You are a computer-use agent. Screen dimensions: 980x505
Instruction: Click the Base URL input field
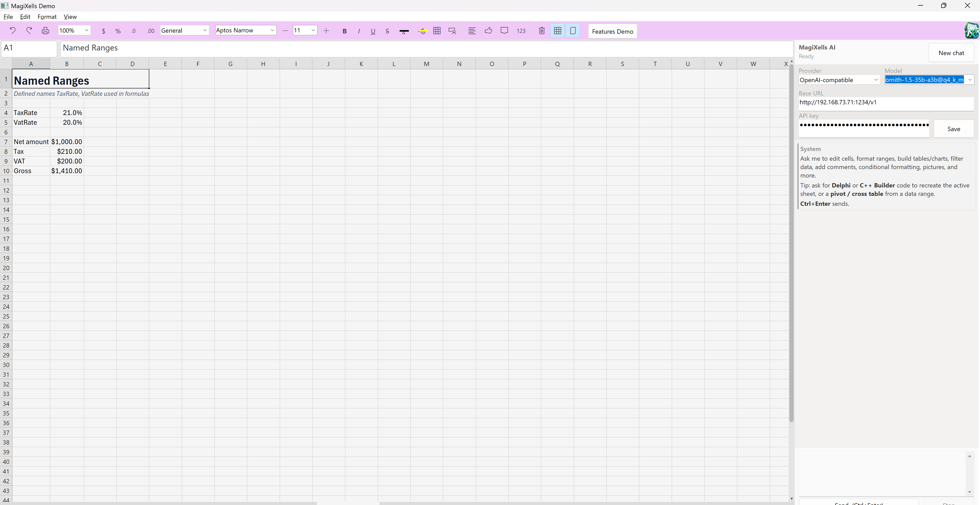[886, 103]
